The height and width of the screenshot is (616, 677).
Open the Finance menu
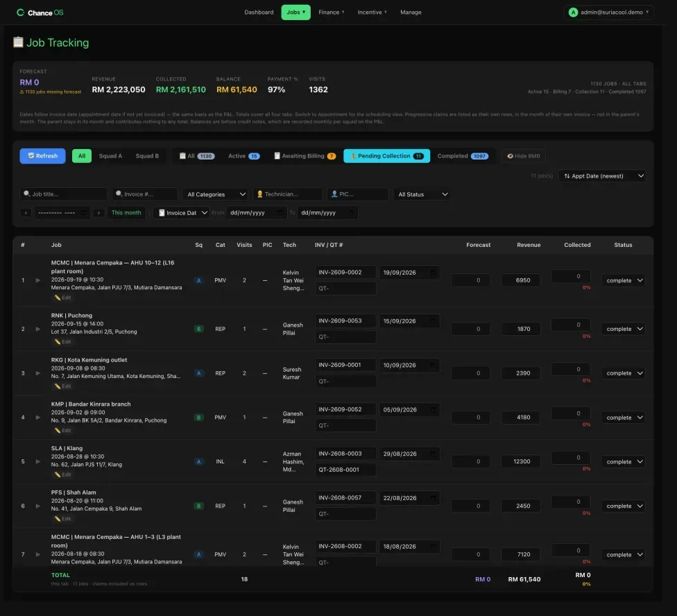tap(331, 12)
